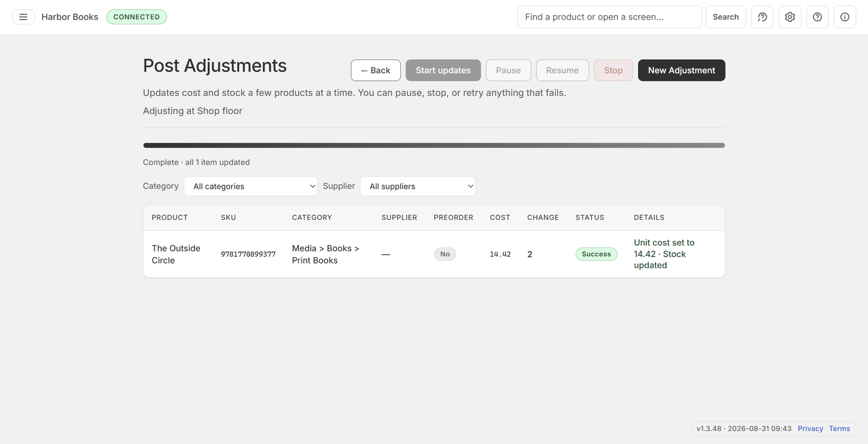Image resolution: width=868 pixels, height=444 pixels.
Task: Click the Stop button
Action: click(614, 71)
